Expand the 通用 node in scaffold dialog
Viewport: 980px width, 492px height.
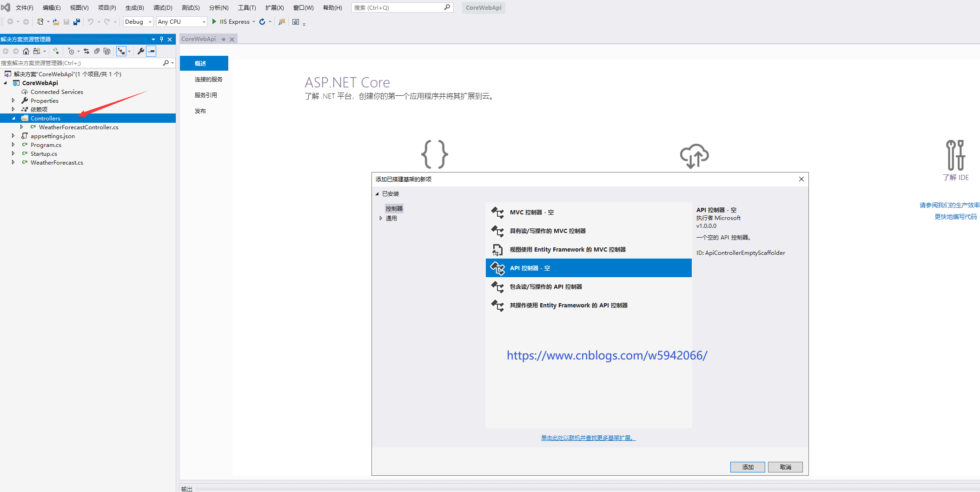point(381,218)
